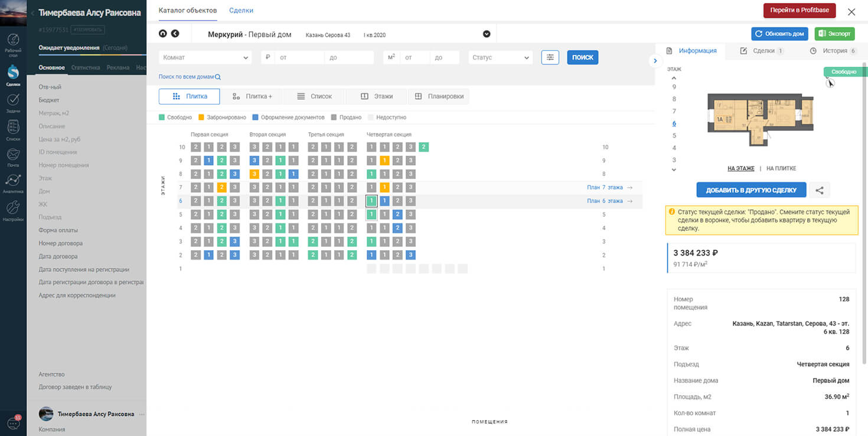The height and width of the screenshot is (436, 868).
Task: Expand the Статус dropdown filter
Action: tap(501, 57)
